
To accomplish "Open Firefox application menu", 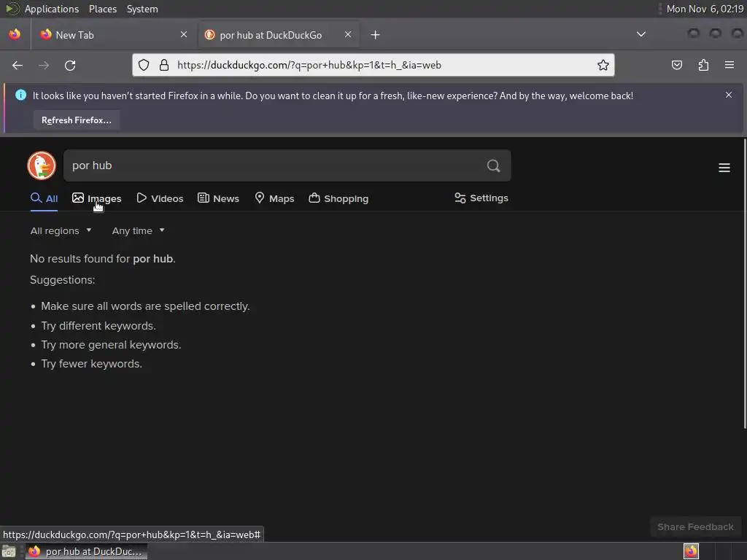I will pyautogui.click(x=729, y=65).
